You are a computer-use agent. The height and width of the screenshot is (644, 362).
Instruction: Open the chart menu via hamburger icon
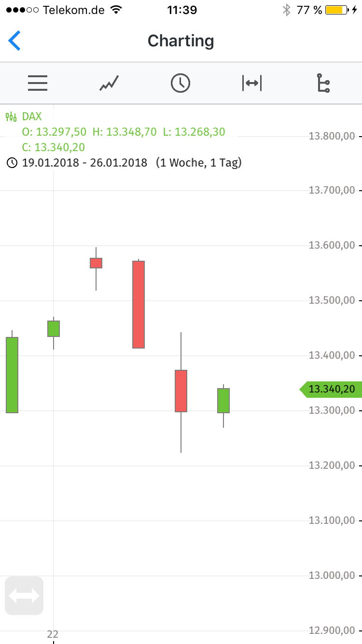38,83
